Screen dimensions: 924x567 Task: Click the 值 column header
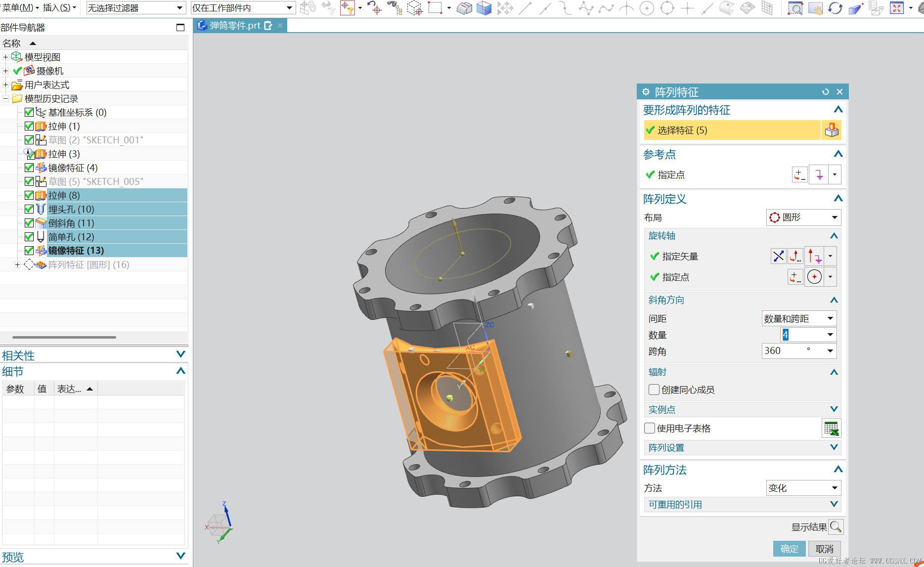click(x=44, y=389)
